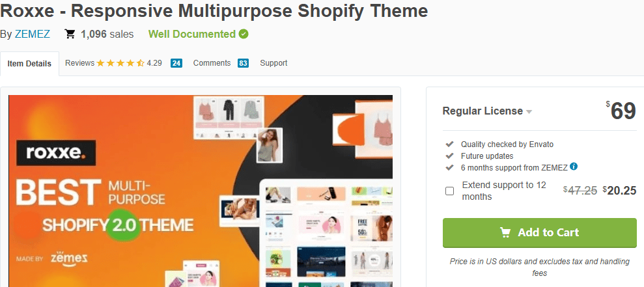Click the Well Documented text label
644x287 pixels.
(x=192, y=34)
